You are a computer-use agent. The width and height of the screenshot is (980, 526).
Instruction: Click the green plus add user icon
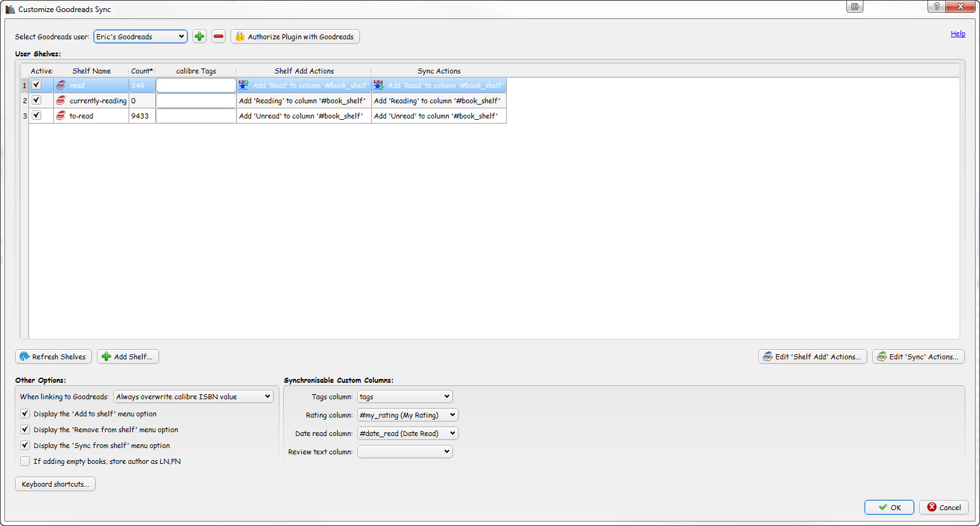[x=200, y=37]
